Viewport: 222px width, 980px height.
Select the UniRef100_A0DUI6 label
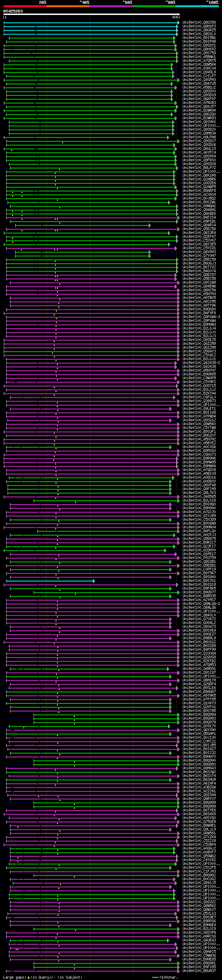click(199, 477)
